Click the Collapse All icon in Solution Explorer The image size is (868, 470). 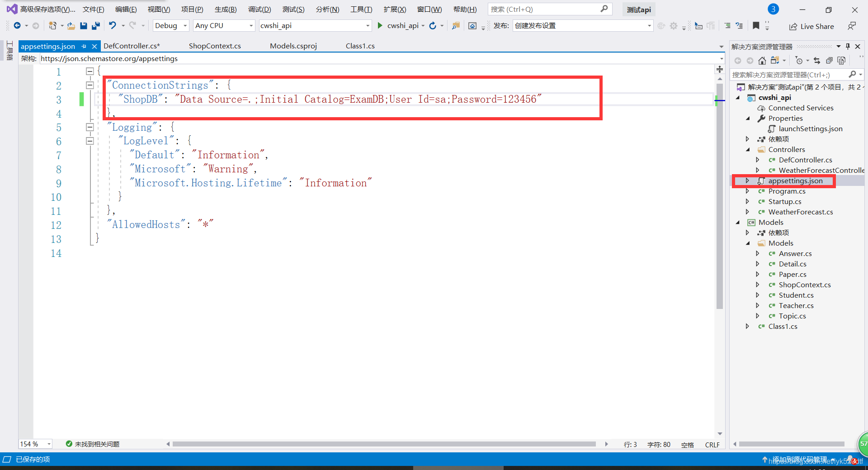pos(829,61)
